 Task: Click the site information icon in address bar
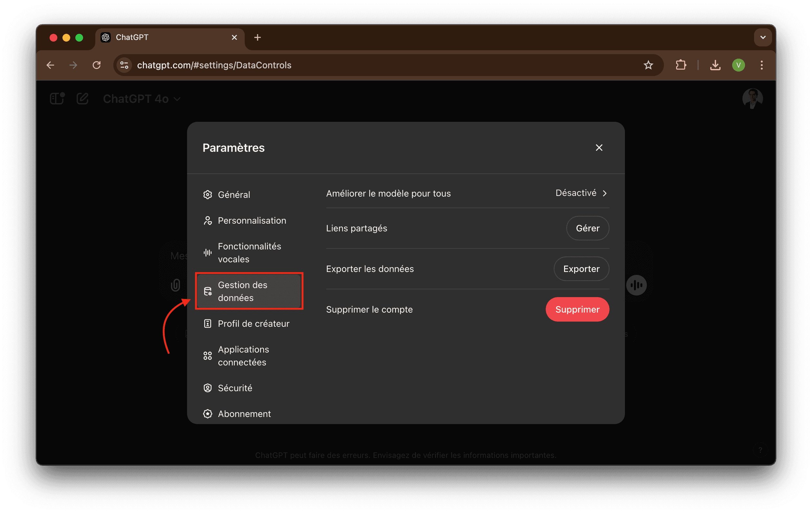[x=124, y=65]
